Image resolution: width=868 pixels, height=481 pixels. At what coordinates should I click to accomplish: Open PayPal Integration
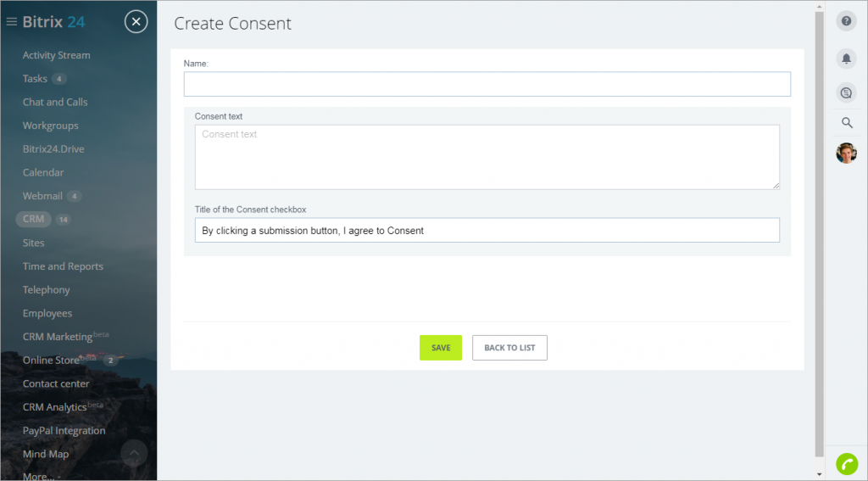(64, 431)
